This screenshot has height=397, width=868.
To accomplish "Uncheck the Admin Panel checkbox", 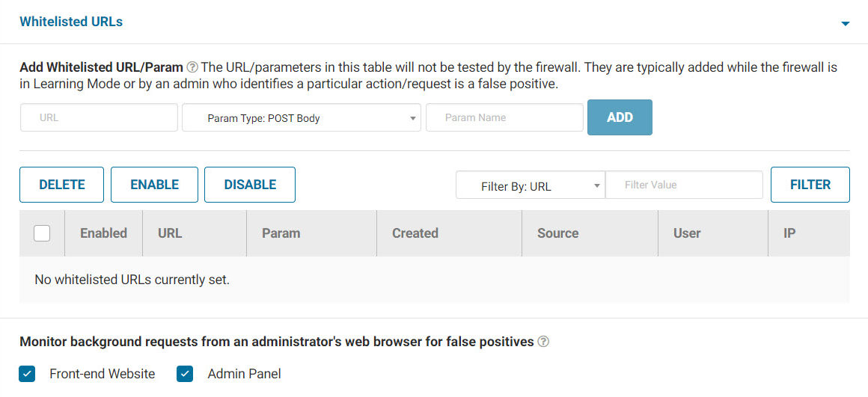I will point(185,374).
